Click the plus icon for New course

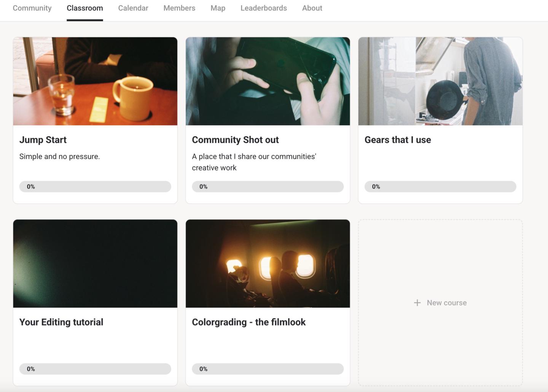tap(417, 303)
